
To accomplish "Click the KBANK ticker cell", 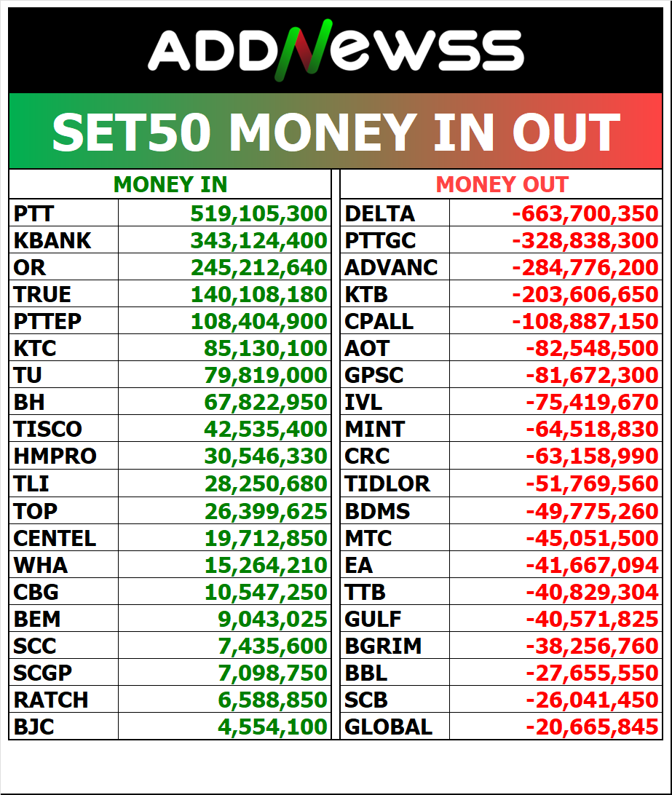I will tap(52, 240).
